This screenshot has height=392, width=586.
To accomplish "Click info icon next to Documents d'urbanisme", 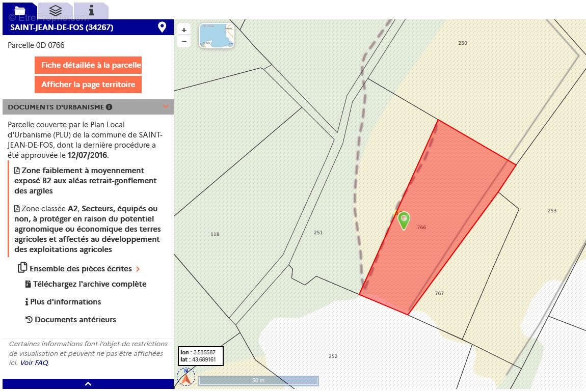I will click(x=109, y=107).
